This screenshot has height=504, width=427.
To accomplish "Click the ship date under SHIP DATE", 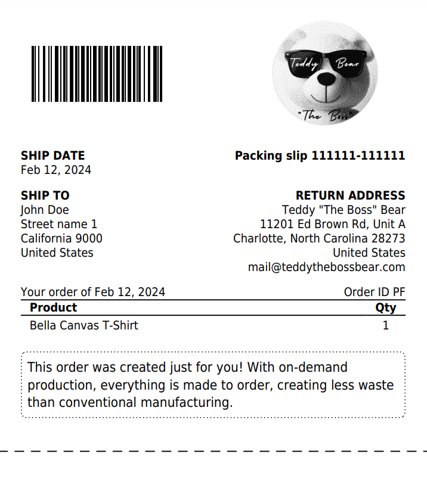I will 56,170.
